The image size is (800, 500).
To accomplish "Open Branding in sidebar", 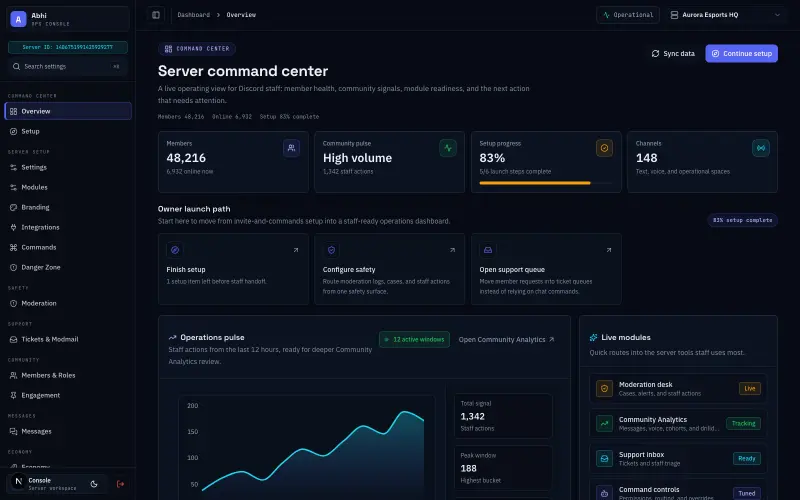I will pos(68,207).
